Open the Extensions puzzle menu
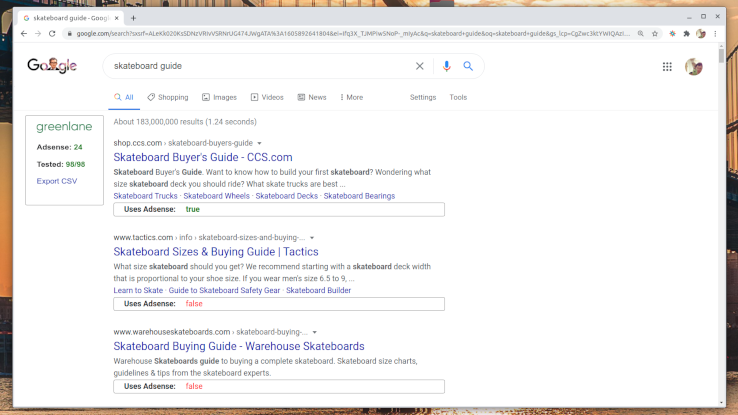Screen dimensions: 738x415 click(x=687, y=33)
